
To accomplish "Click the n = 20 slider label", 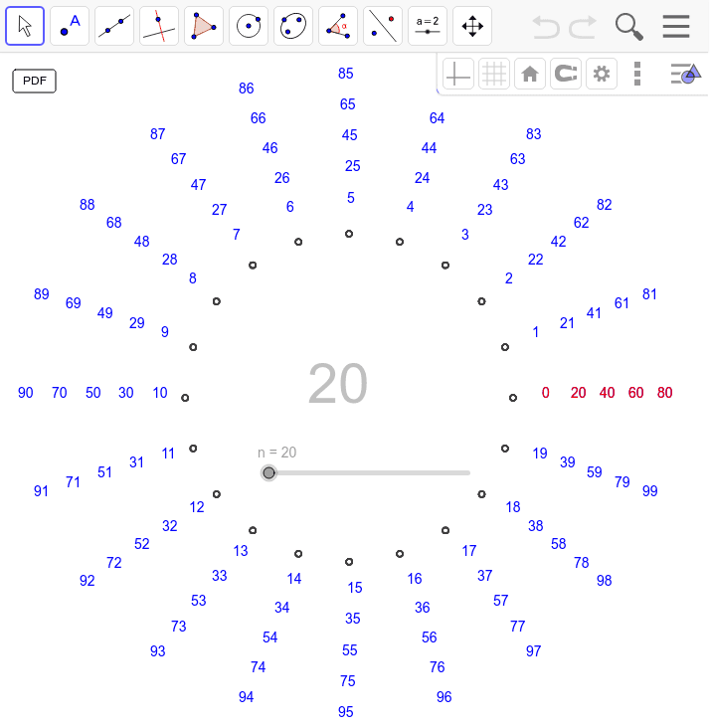I will click(x=276, y=453).
